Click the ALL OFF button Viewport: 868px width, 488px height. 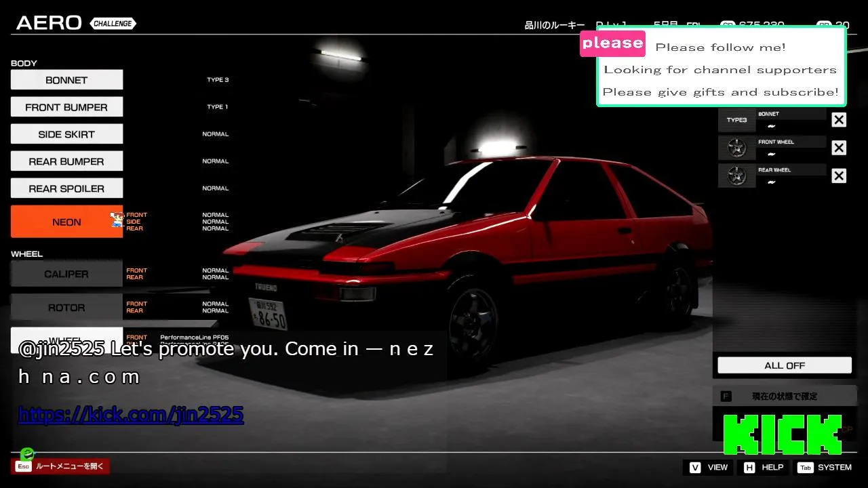click(x=785, y=365)
